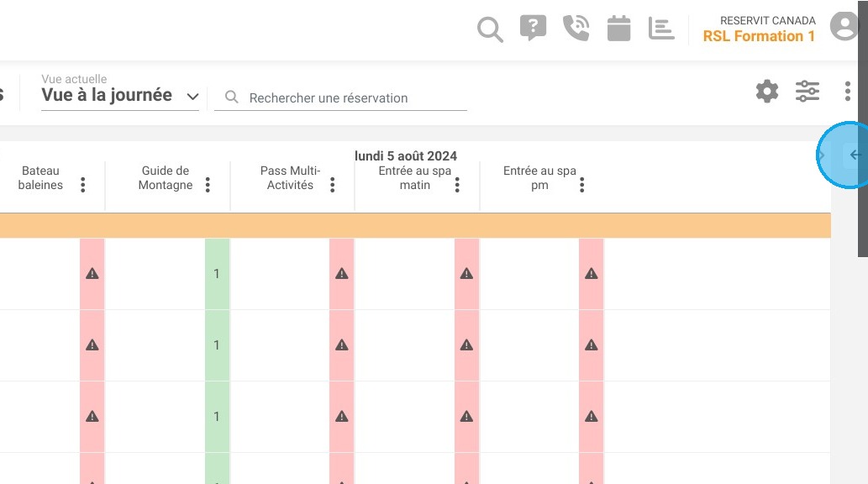Click third-row availability 1 under Guide de Montagne

pos(217,417)
